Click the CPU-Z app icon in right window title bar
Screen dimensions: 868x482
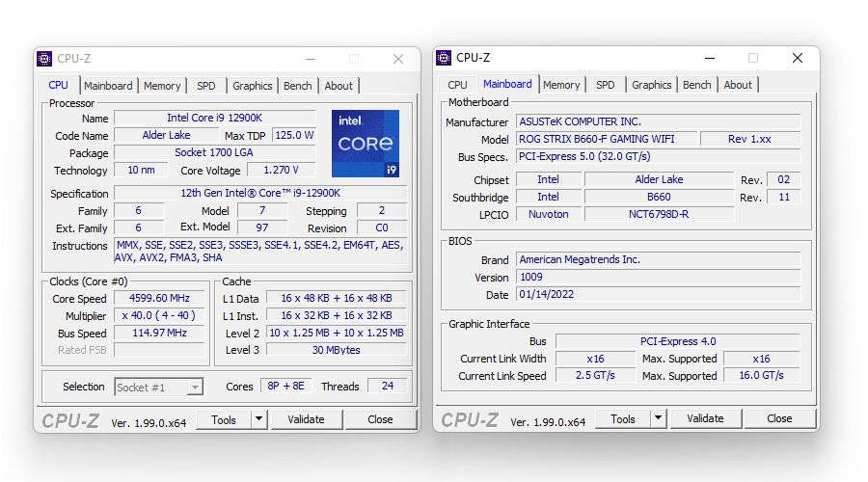[444, 58]
